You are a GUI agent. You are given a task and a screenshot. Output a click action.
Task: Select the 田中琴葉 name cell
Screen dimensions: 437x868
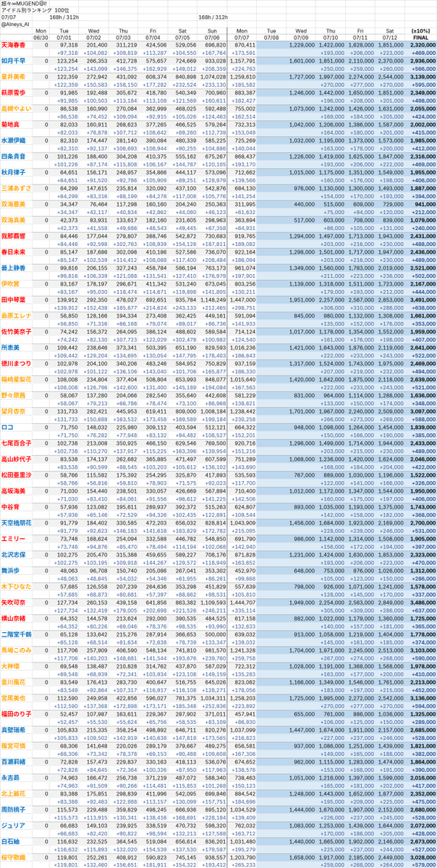pos(15,298)
